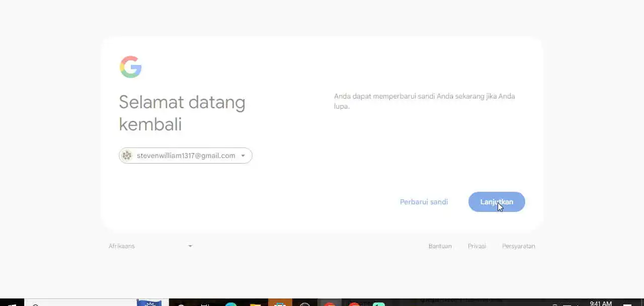
Task: Click the Lanjutkan button
Action: 497,202
